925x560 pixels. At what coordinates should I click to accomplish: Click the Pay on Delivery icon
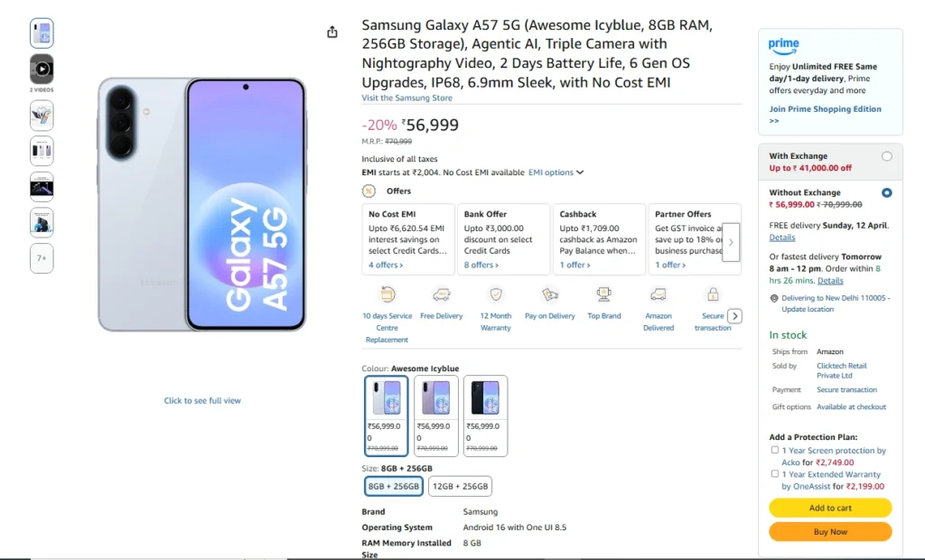[x=549, y=295]
